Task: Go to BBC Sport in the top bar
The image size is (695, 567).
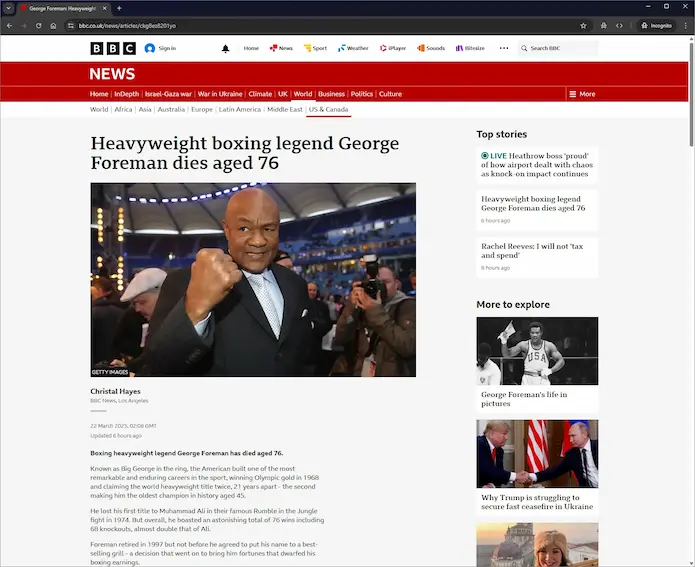Action: tap(315, 48)
